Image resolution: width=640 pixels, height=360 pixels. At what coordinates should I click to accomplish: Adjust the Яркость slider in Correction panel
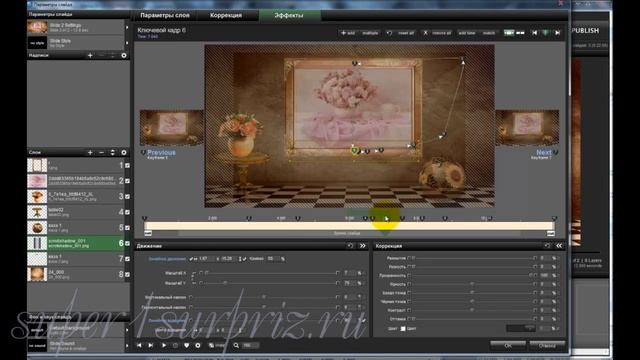tap(472, 284)
